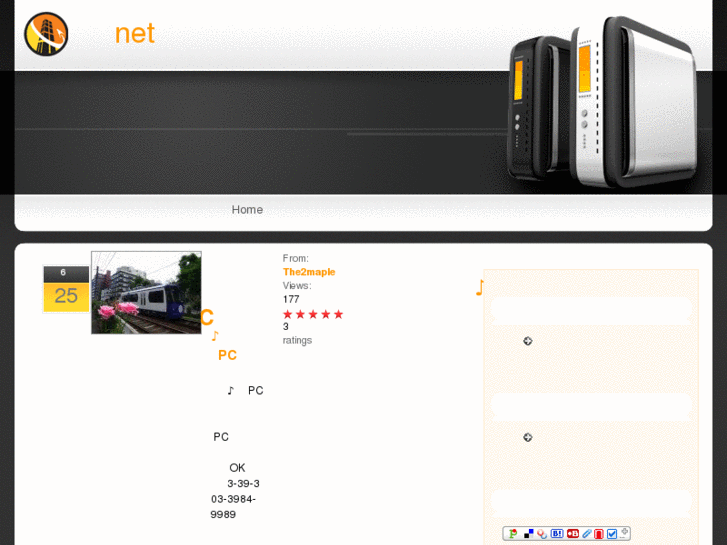Screen dimensions: 727x545
Task: Click the 'ratings' label text
Action: point(297,340)
